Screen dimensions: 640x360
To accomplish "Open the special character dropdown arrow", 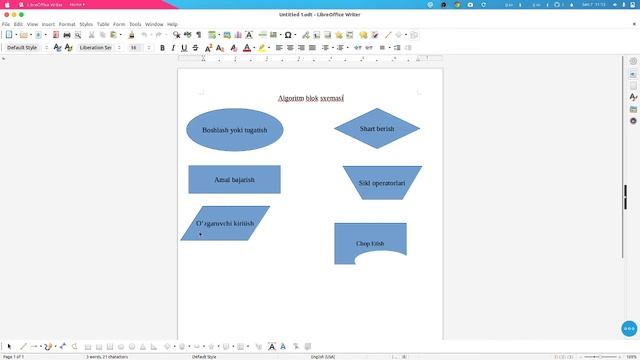I will (295, 35).
